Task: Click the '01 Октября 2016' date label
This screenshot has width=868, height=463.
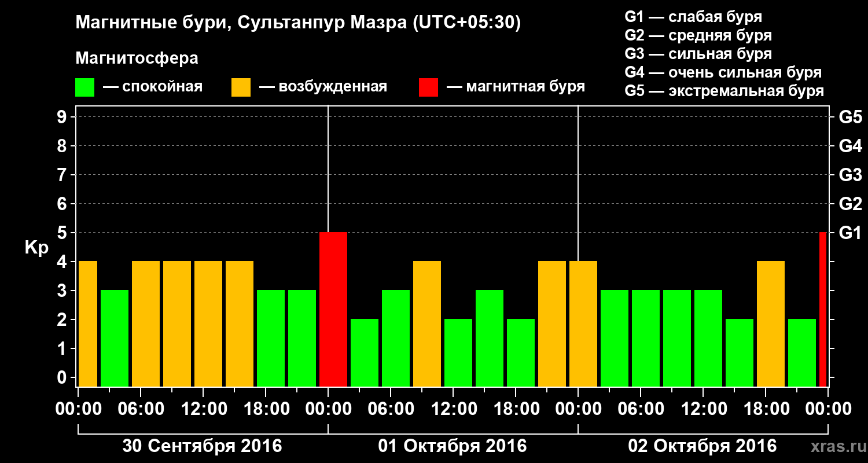Action: click(x=453, y=446)
